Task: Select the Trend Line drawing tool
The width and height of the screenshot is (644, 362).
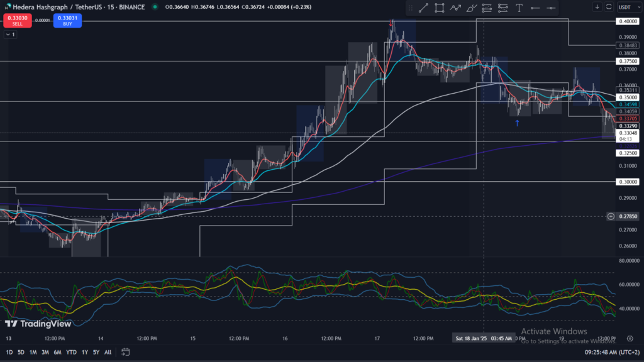Action: click(423, 8)
